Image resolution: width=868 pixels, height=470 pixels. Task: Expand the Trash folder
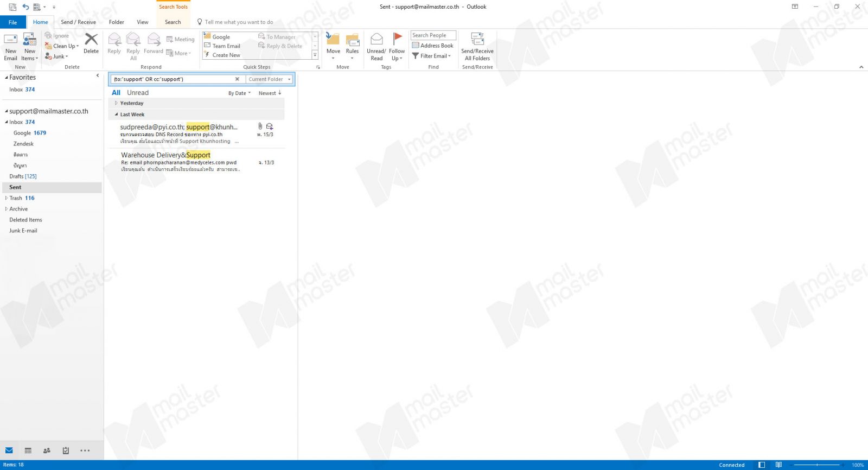[x=6, y=198]
